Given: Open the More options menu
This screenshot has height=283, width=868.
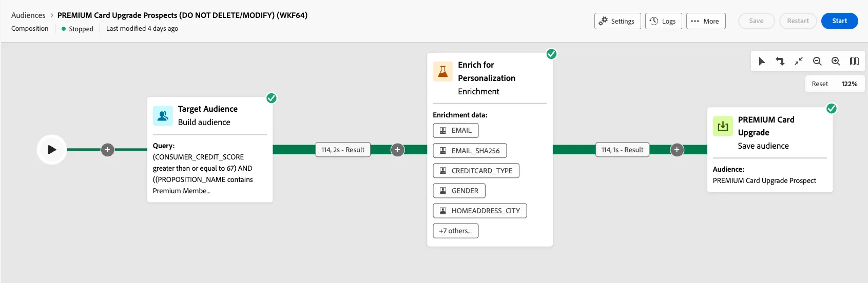Looking at the screenshot, I should coord(706,21).
